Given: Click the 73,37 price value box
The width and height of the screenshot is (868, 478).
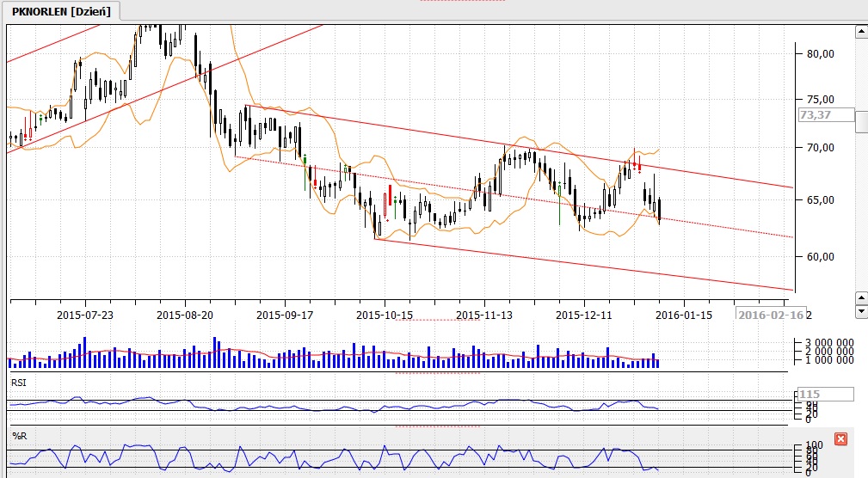Looking at the screenshot, I should coord(825,115).
